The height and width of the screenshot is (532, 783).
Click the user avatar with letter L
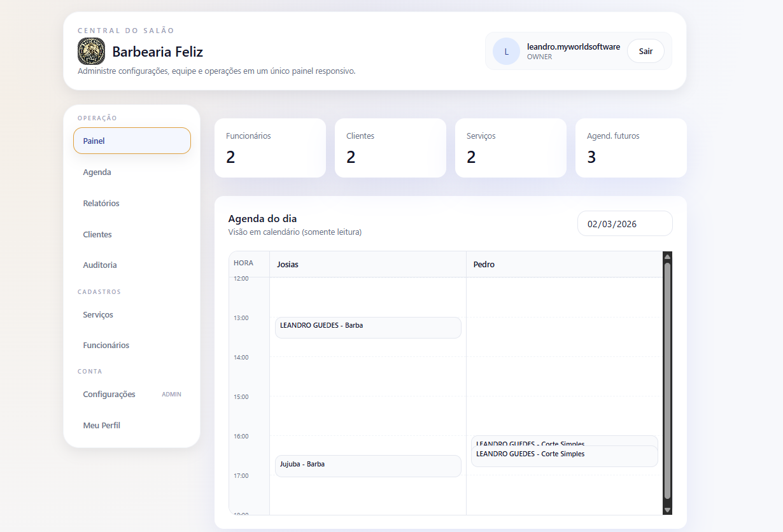point(506,51)
